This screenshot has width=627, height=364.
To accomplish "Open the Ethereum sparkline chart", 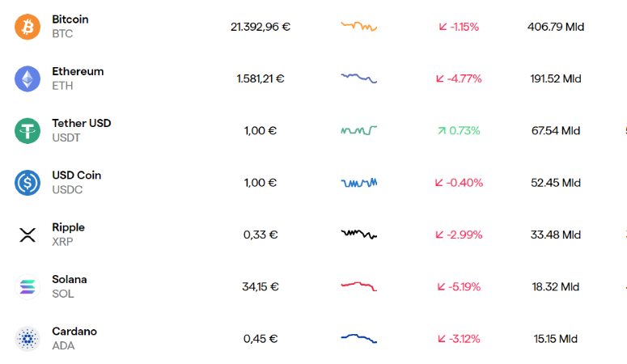I will (x=358, y=78).
